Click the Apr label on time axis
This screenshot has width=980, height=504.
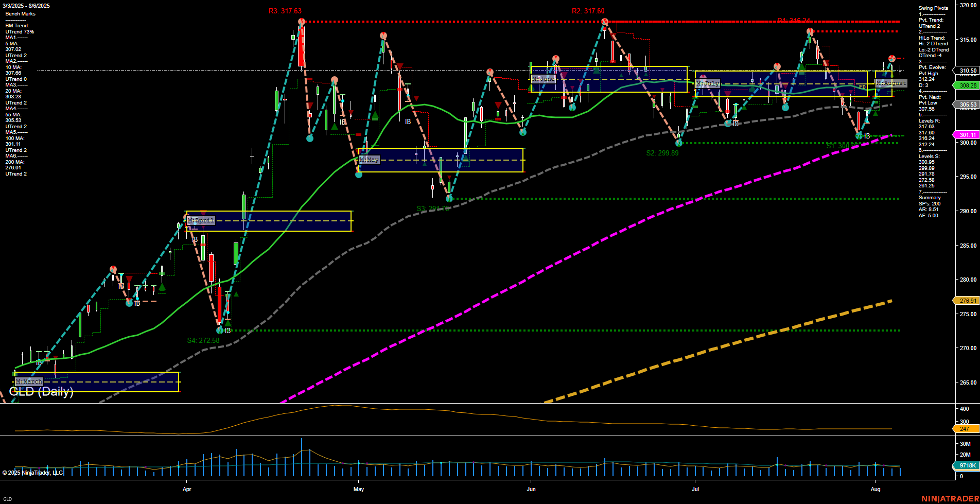pos(187,489)
